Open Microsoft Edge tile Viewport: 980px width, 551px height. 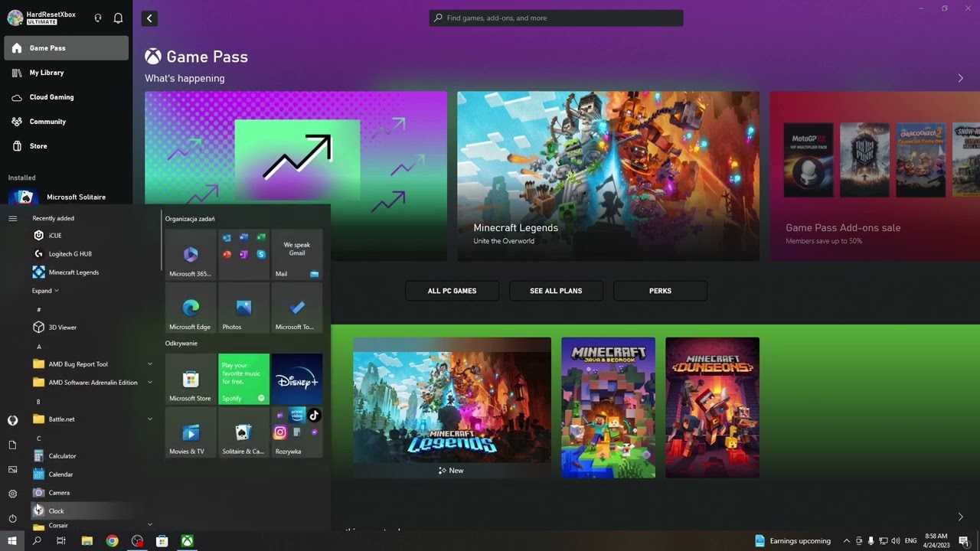(x=191, y=307)
